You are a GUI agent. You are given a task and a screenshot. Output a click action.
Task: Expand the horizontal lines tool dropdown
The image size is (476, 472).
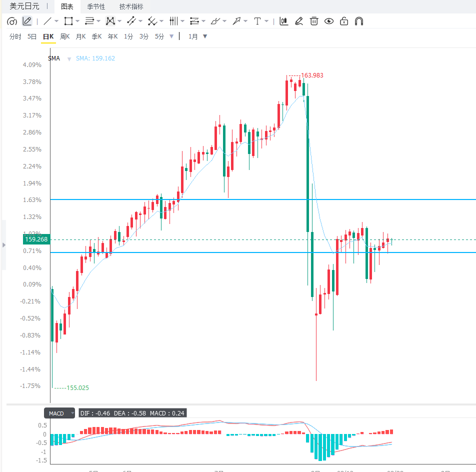point(98,21)
